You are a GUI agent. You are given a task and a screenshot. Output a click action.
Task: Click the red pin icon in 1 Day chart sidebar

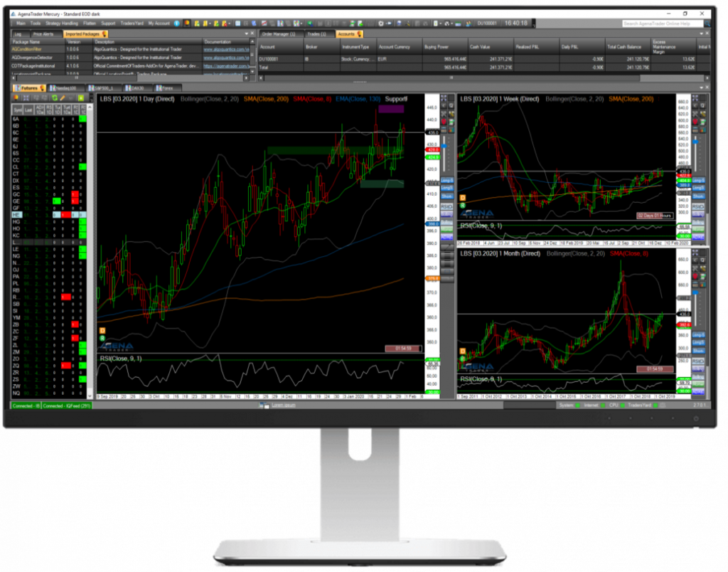(x=444, y=122)
